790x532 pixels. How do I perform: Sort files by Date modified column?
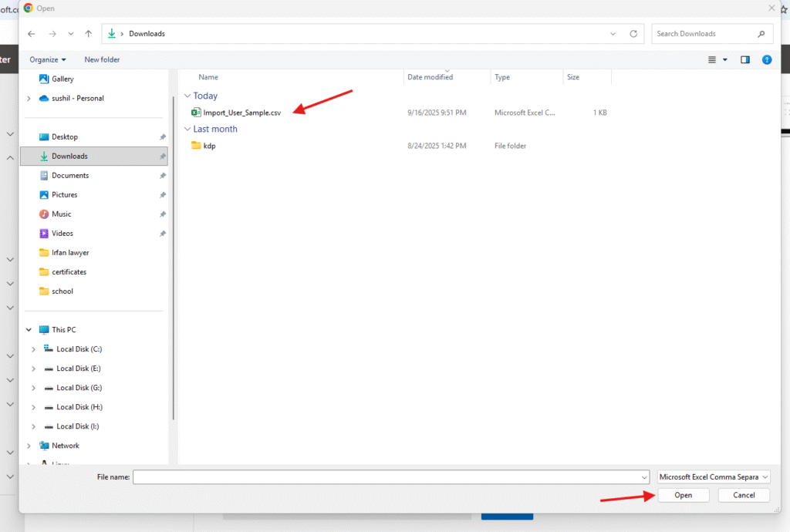point(430,77)
